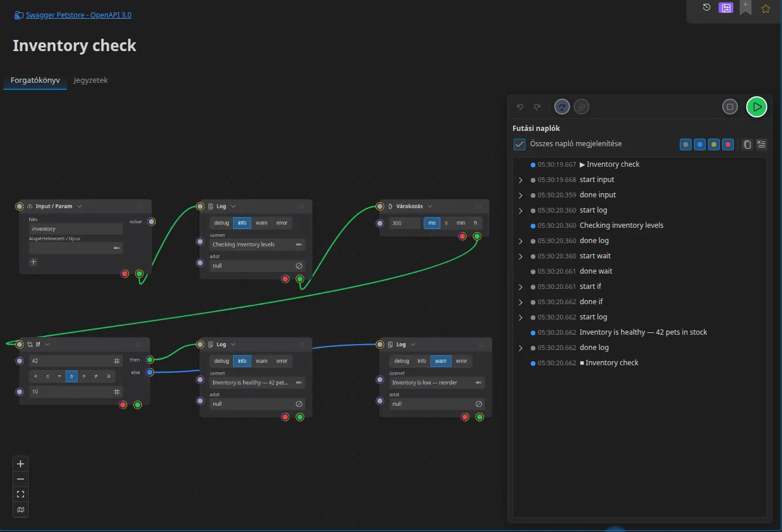Click the fit-to-view icon on the canvas
The height and width of the screenshot is (532, 782).
click(21, 494)
